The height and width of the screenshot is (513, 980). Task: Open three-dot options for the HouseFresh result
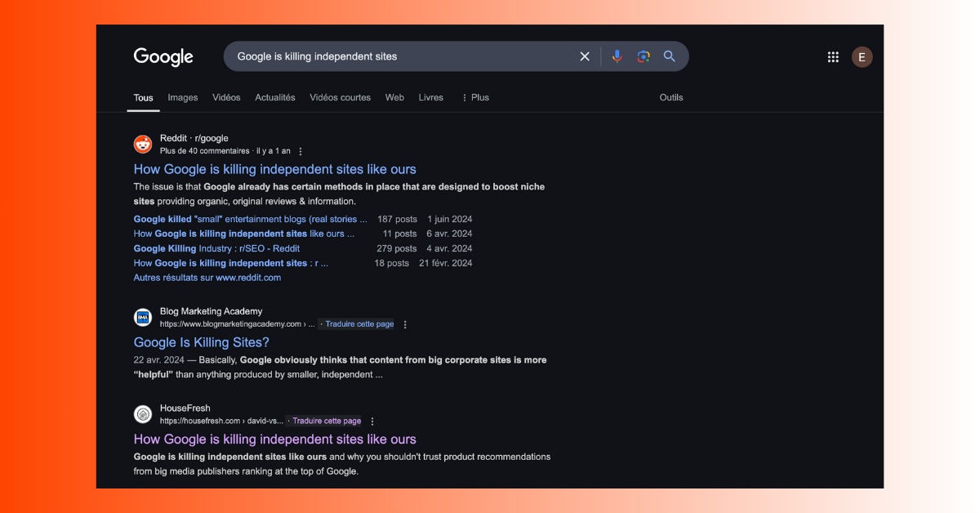coord(372,422)
